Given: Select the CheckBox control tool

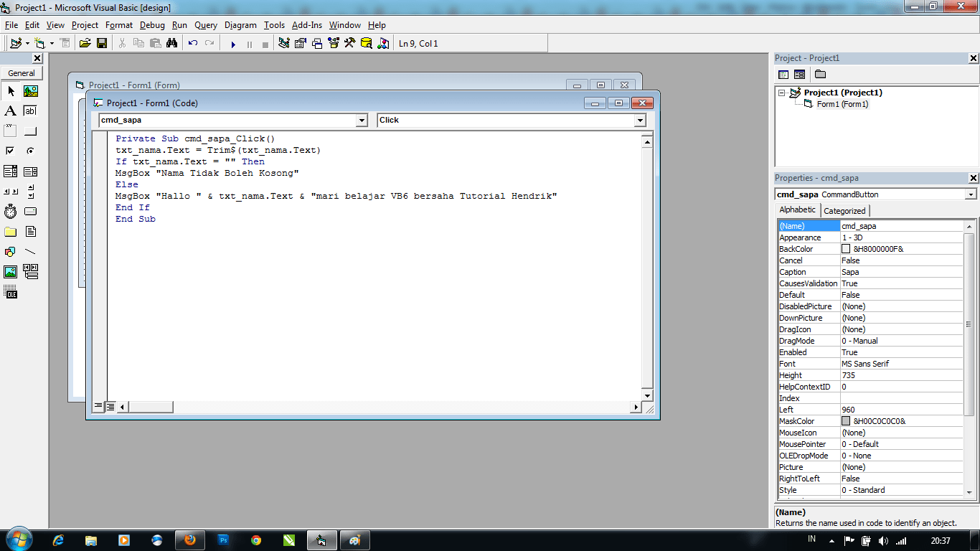Looking at the screenshot, I should 11,151.
